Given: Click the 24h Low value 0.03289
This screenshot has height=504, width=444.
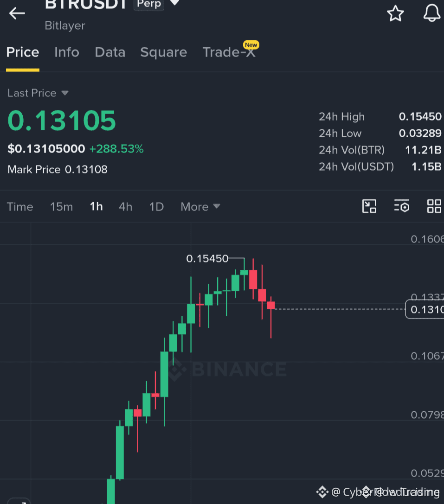Looking at the screenshot, I should 420,133.
